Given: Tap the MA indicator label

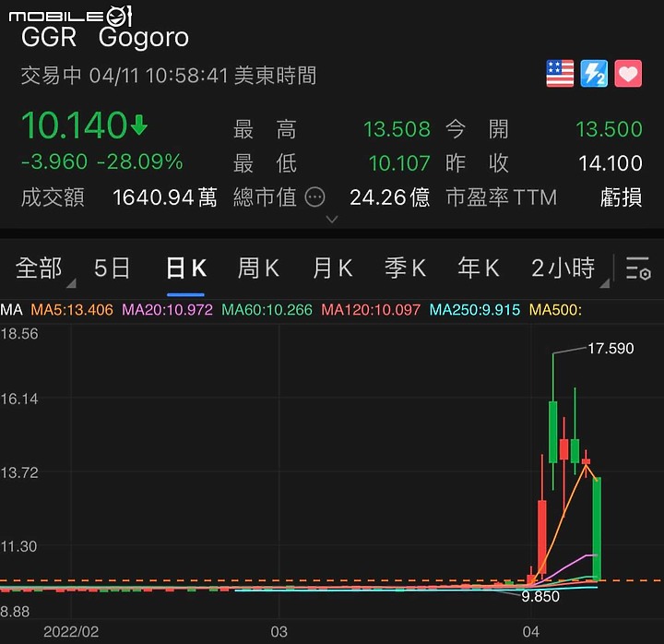Looking at the screenshot, I should [x=12, y=310].
